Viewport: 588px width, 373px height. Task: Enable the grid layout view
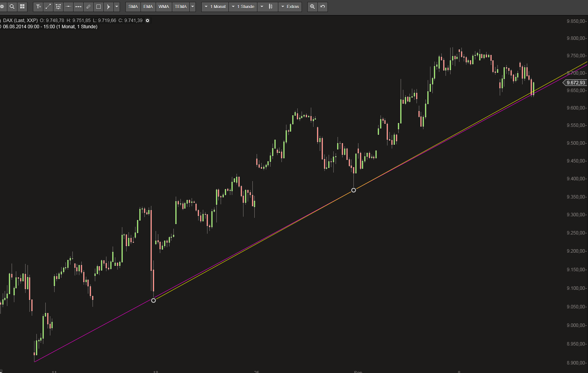click(22, 7)
